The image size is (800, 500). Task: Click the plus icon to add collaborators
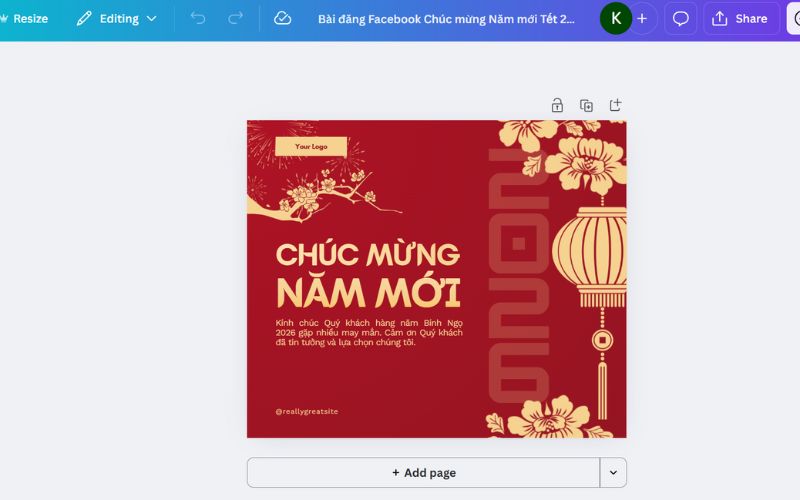click(x=642, y=19)
